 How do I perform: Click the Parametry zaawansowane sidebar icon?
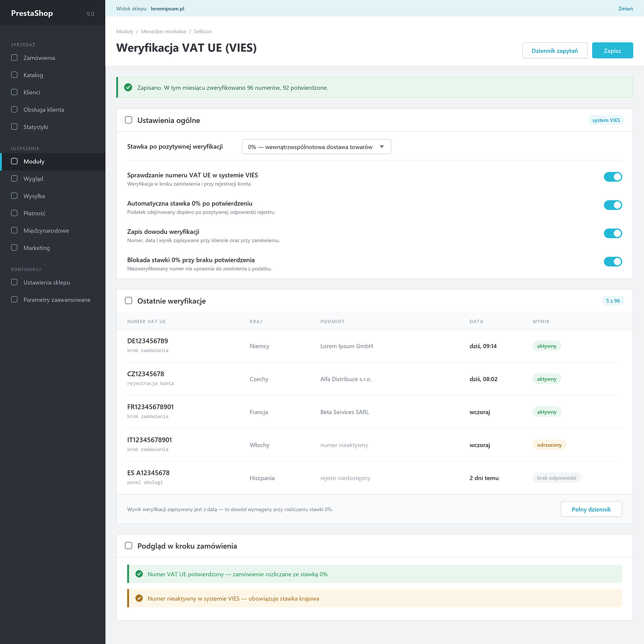point(14,300)
